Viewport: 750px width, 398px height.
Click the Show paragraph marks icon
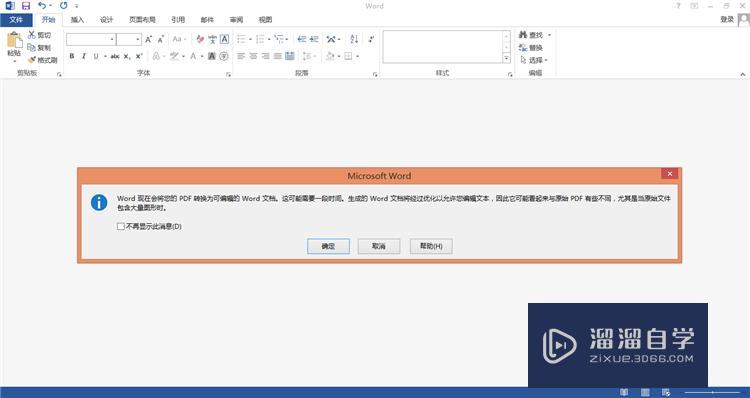[x=371, y=39]
